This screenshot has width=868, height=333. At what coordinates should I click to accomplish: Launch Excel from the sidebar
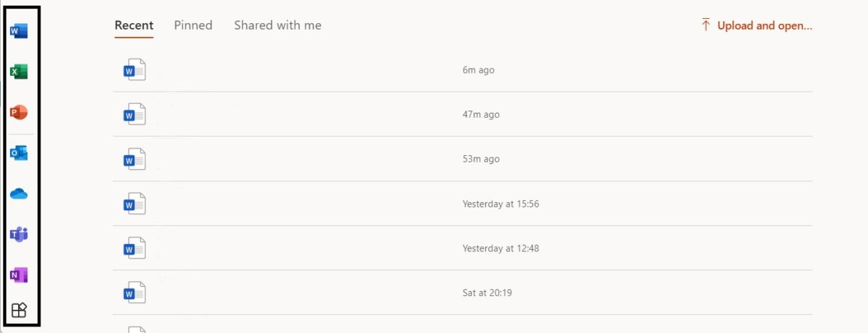click(19, 72)
